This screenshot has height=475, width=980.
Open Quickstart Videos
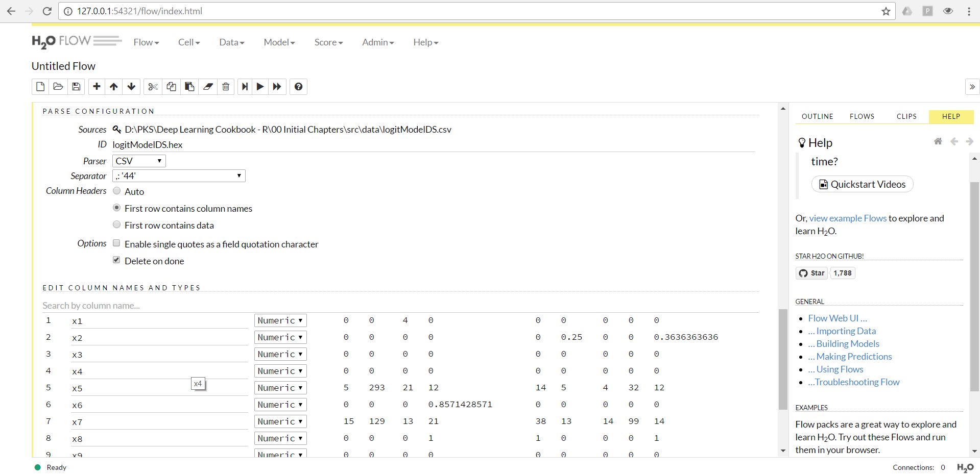click(x=862, y=184)
